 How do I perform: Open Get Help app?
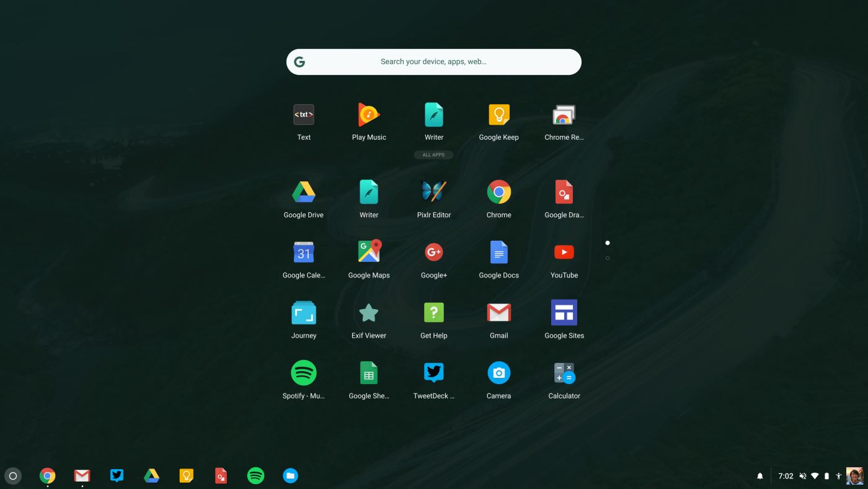[x=434, y=312]
